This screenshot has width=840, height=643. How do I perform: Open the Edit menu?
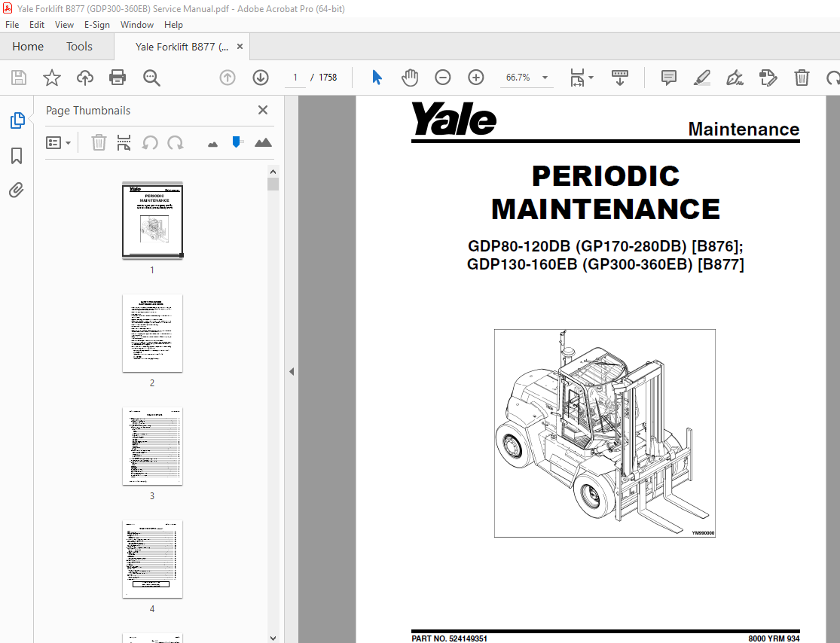(x=37, y=25)
